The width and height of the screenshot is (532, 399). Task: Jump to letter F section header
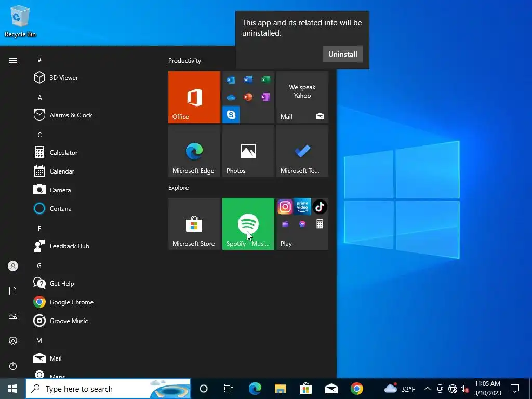pos(39,229)
